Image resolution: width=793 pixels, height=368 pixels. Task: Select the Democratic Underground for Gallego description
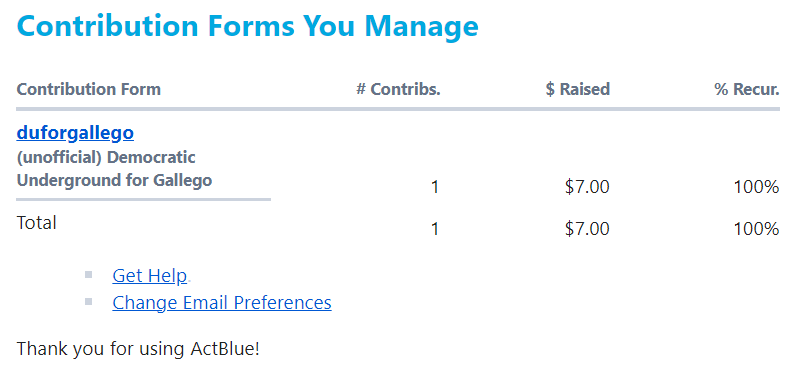pyautogui.click(x=114, y=169)
